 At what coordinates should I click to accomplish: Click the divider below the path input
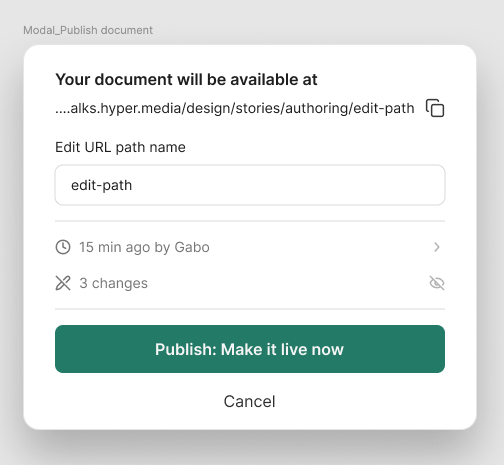click(250, 221)
